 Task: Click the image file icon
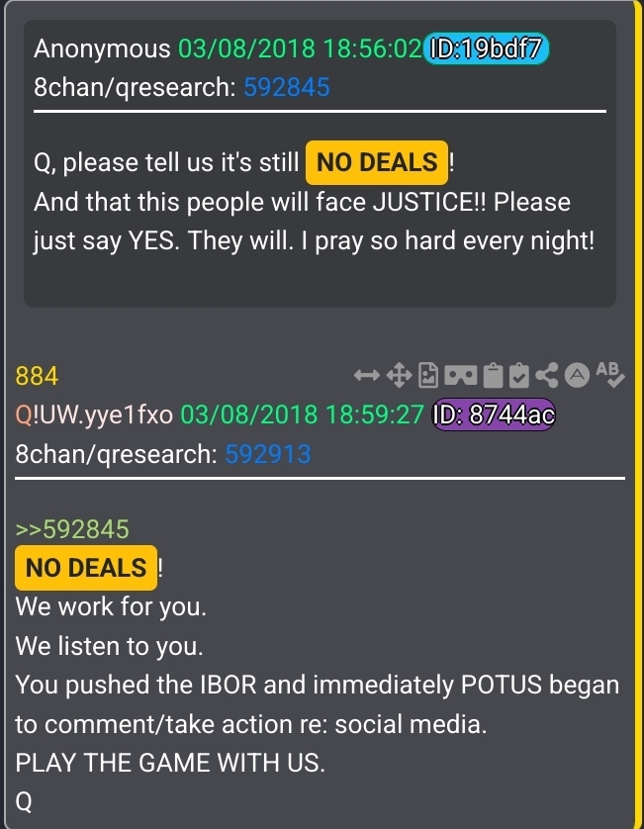click(428, 375)
